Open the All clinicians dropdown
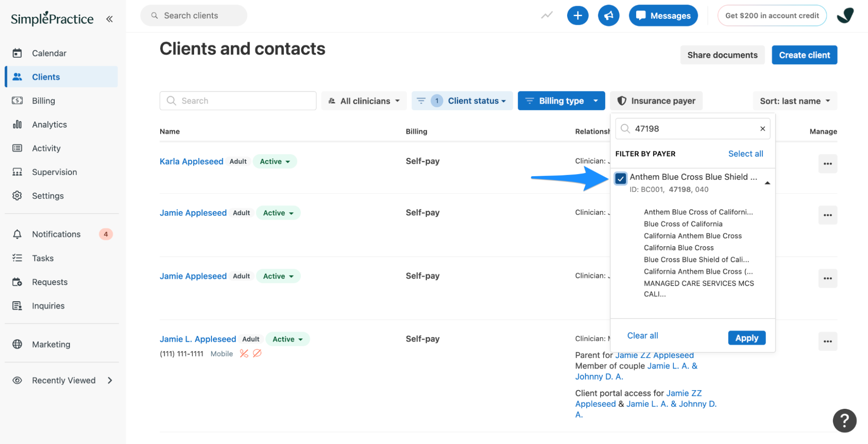Screen dimensions: 868x444 click(x=364, y=101)
